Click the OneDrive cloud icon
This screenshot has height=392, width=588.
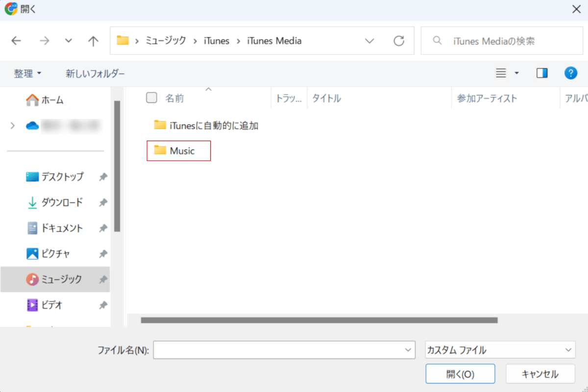click(32, 126)
